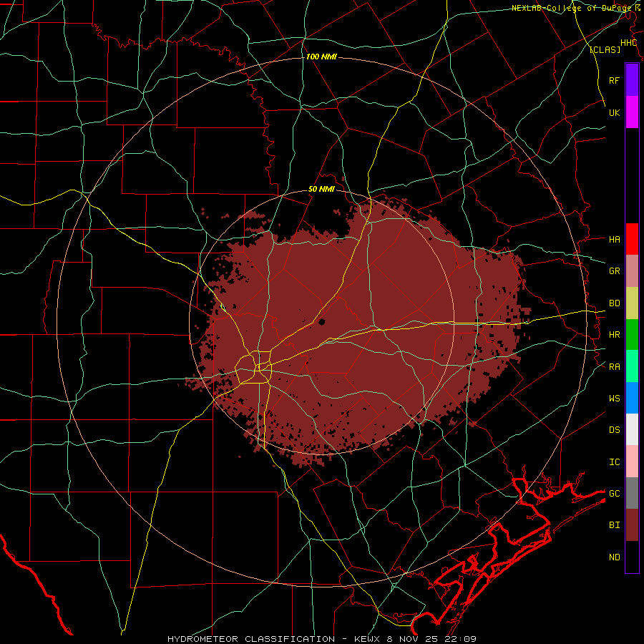The width and height of the screenshot is (644, 644).
Task: Click the WS blue legend swatch
Action: click(x=632, y=398)
